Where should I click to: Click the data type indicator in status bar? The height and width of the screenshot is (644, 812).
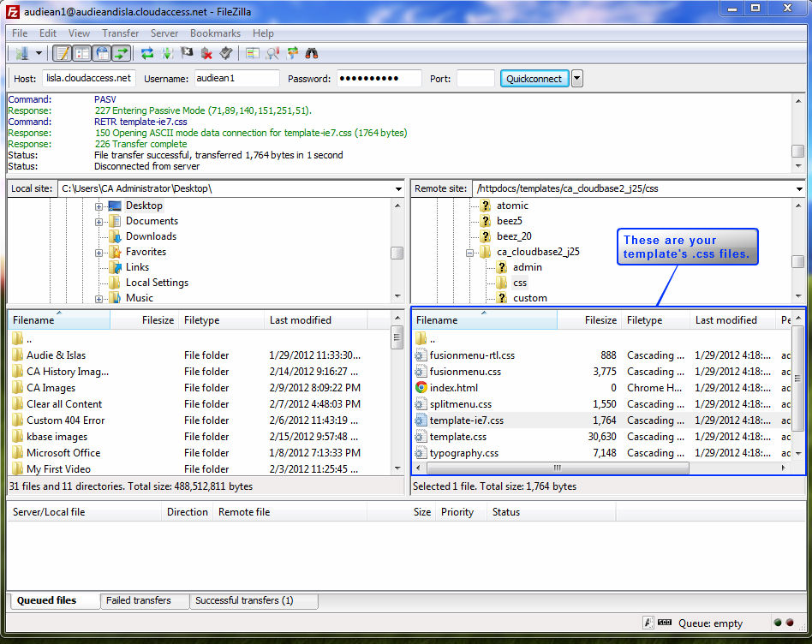click(x=648, y=623)
